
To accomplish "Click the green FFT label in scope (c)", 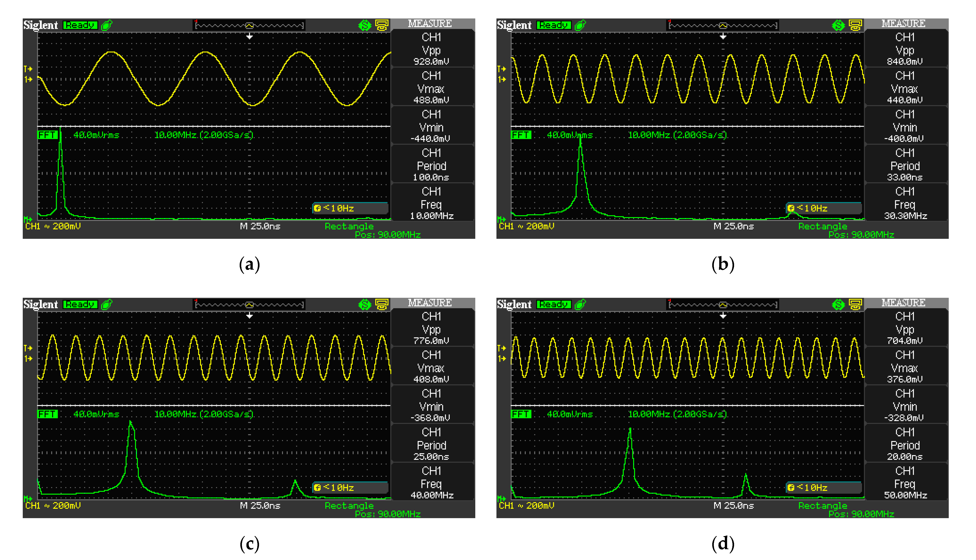I will click(48, 414).
